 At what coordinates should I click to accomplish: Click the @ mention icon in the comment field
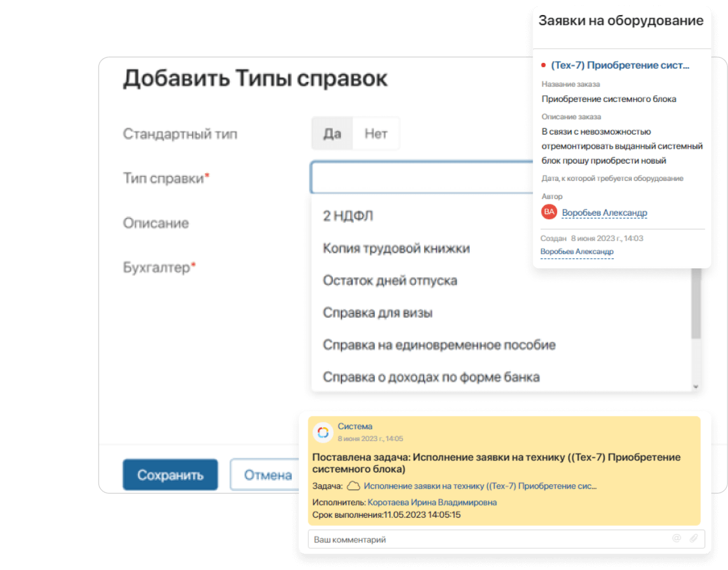point(676,539)
